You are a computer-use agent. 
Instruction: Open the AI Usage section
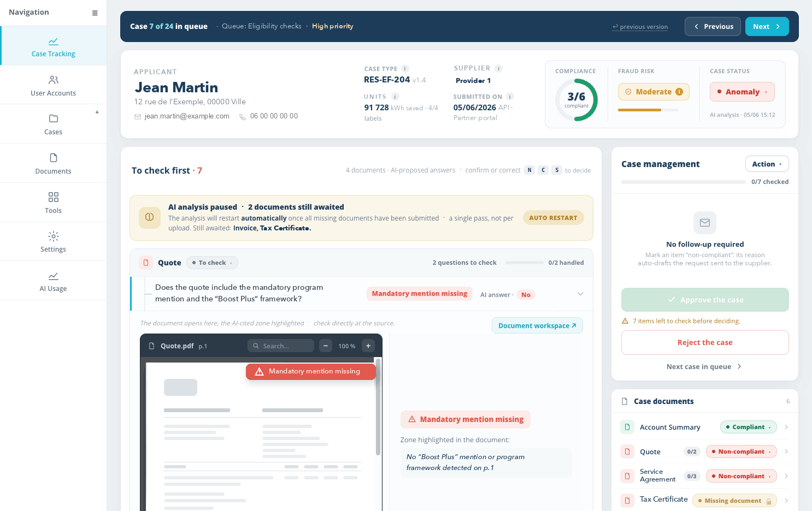(53, 281)
